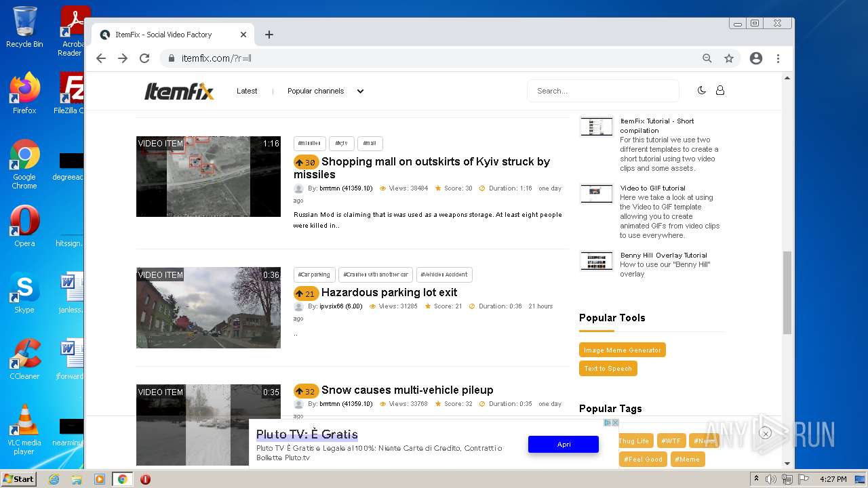Image resolution: width=868 pixels, height=488 pixels.
Task: Open a new browser tab
Action: (x=269, y=35)
